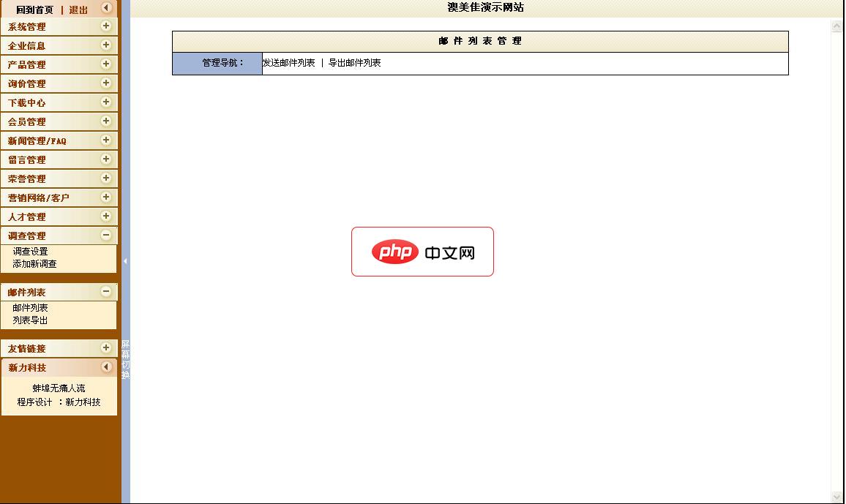This screenshot has height=504, width=846.
Task: Click the 屏幕切换 sidebar divider control
Action: (124, 358)
